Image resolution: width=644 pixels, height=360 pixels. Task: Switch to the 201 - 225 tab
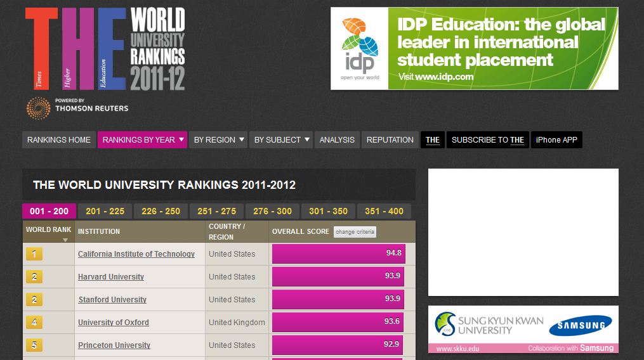(x=105, y=212)
